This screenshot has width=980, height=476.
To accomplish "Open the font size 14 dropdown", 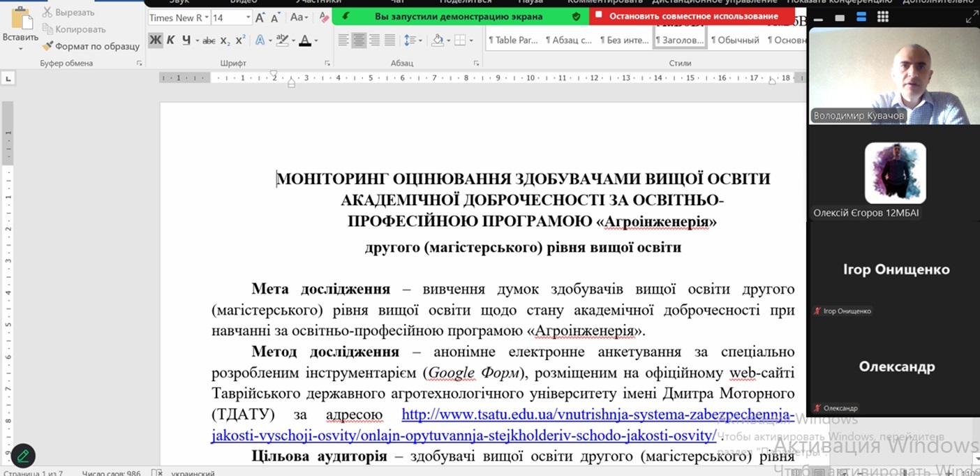I will 248,17.
